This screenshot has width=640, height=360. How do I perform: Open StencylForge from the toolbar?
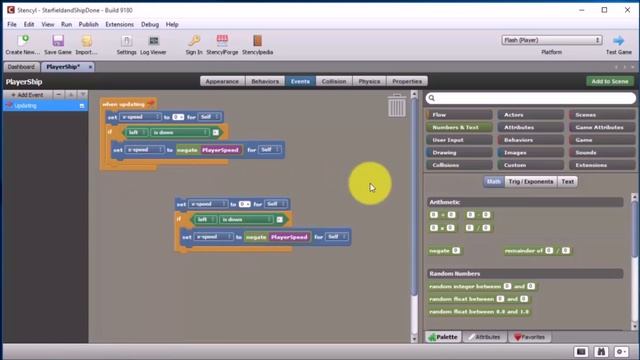(222, 41)
